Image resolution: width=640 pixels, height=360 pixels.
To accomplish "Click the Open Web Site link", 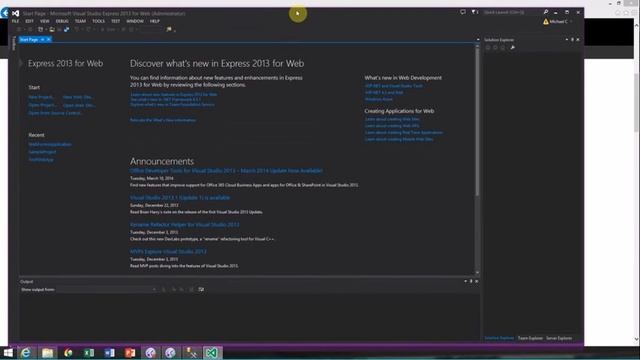I will (x=79, y=105).
